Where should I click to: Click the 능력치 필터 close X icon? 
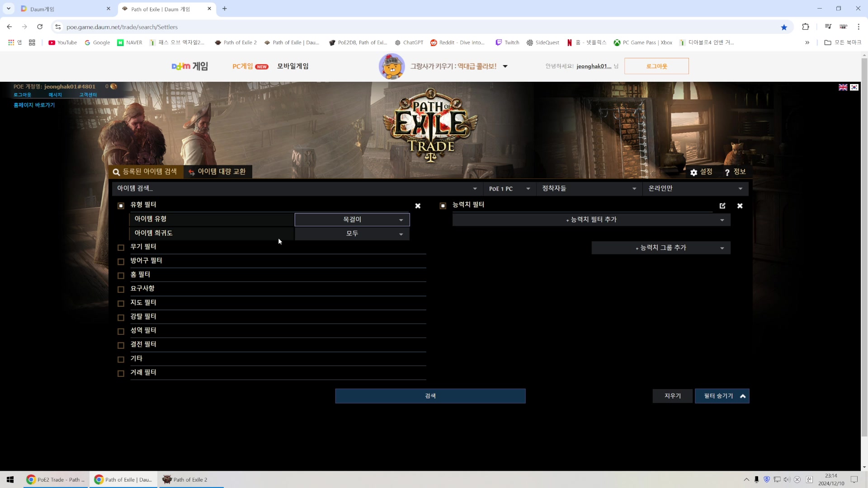pos(740,205)
